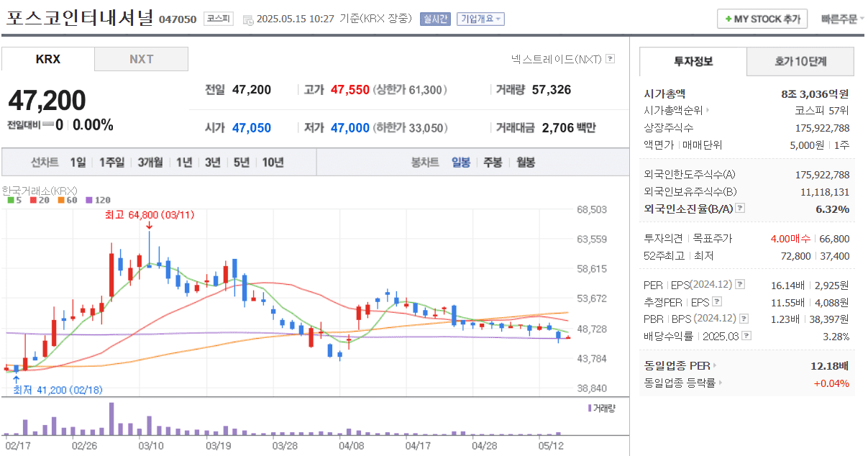Click the 시가 value 47,050
Viewport: 868px width, 456px height.
(252, 128)
